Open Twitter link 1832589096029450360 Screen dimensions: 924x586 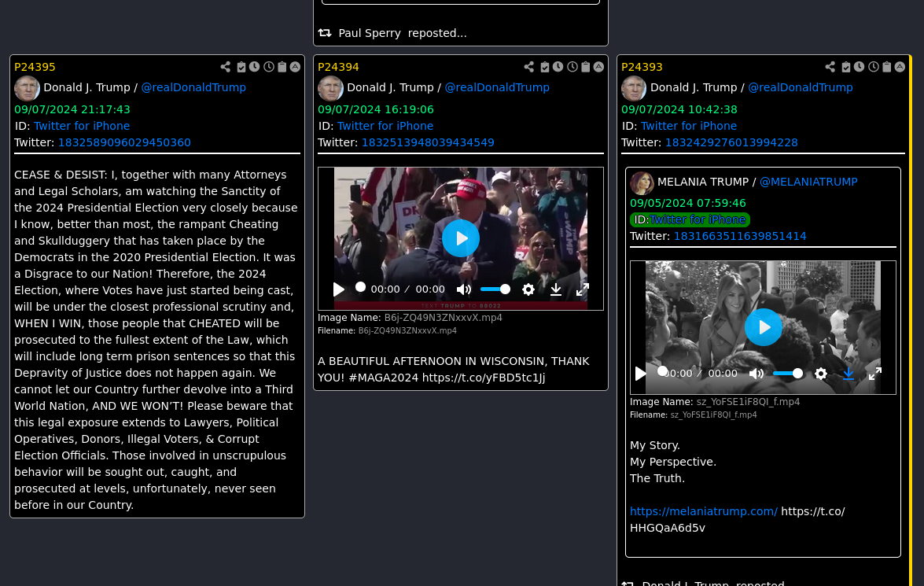pyautogui.click(x=124, y=142)
